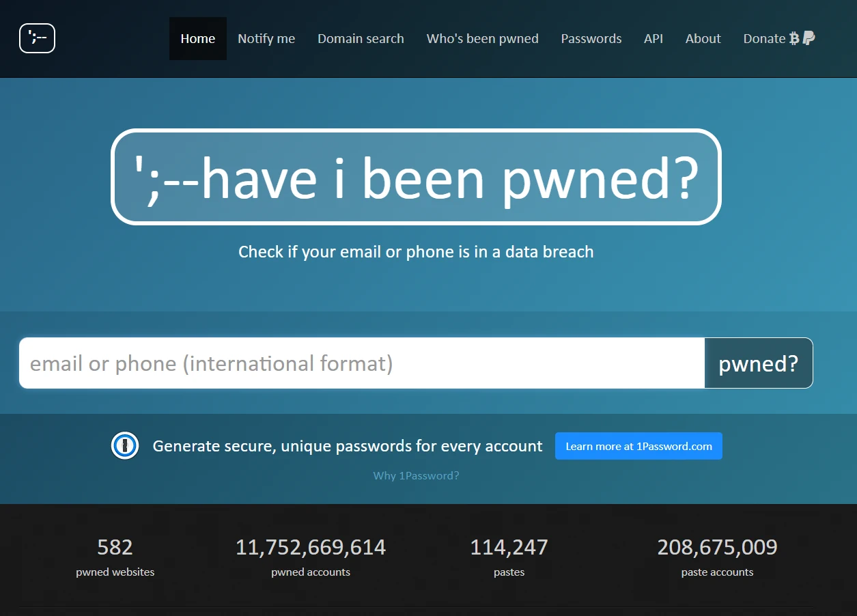Screen dimensions: 857x616
Task: Follow the 'Why 1Password?' link
Action: point(416,475)
